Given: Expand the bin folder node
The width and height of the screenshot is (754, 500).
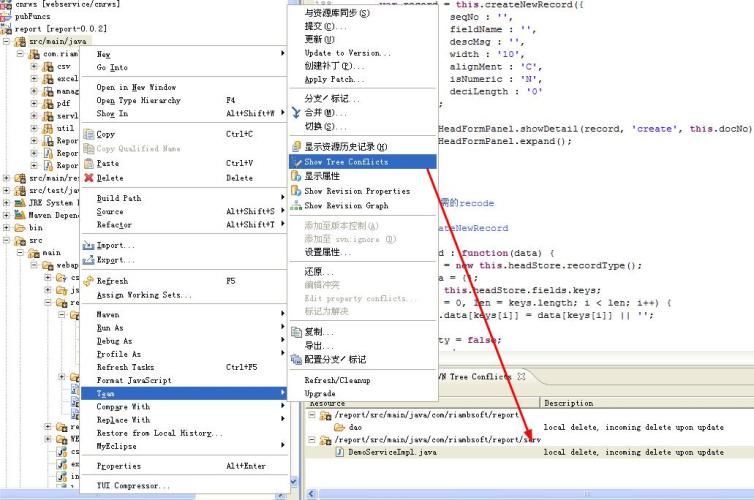Looking at the screenshot, I should (x=8, y=228).
